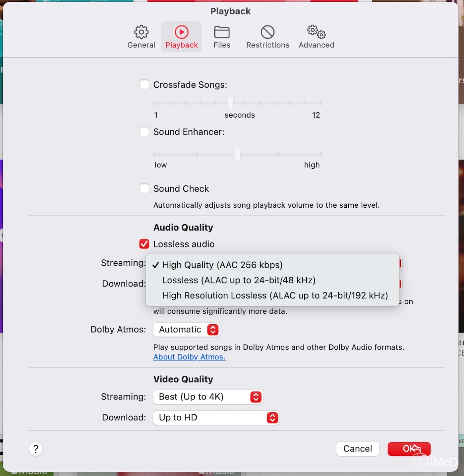Viewport: 464px width, 476px height.
Task: Open the Advanced double-gear icon
Action: coord(316,32)
